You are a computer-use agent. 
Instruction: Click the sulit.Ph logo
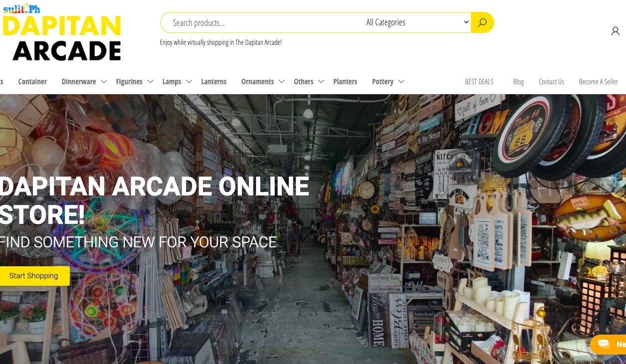click(21, 8)
